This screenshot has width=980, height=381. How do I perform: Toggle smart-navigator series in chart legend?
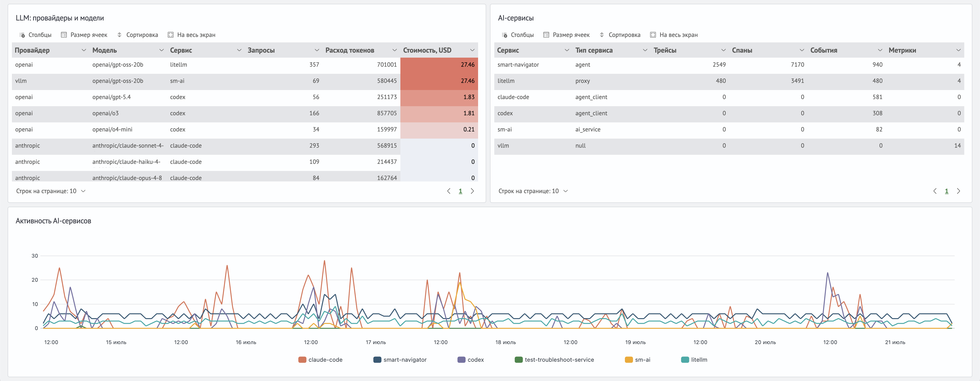tap(400, 360)
